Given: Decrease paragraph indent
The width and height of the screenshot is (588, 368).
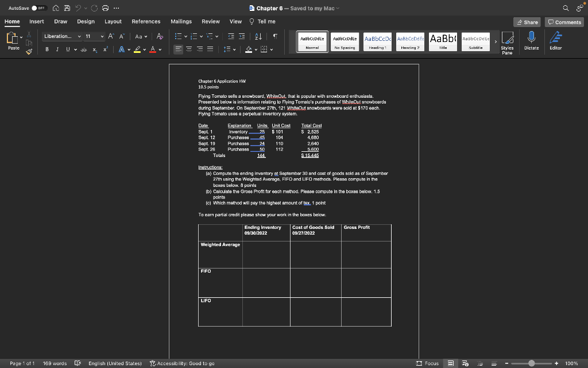Looking at the screenshot, I should pyautogui.click(x=231, y=36).
